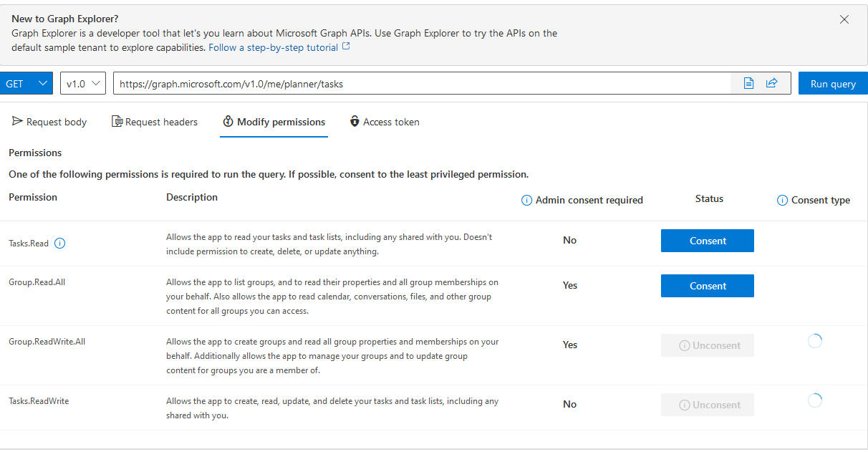Click the Status column header
Viewport: 868px width, 452px height.
tap(709, 198)
